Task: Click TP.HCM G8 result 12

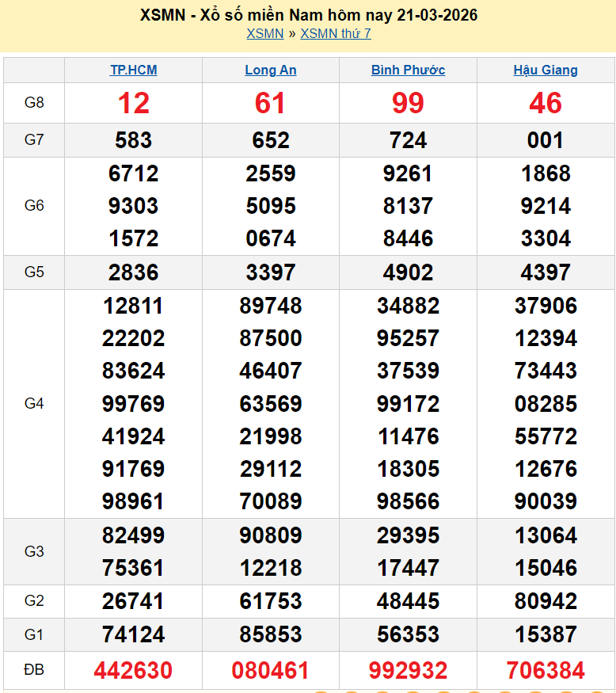Action: [133, 103]
